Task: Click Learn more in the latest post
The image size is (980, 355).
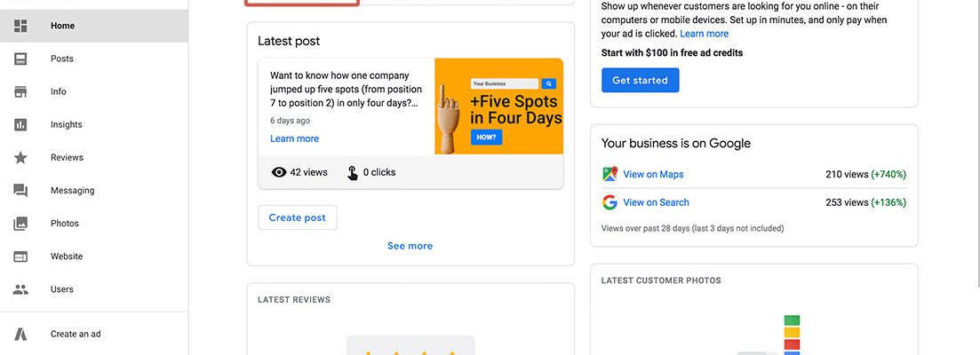Action: click(x=294, y=138)
